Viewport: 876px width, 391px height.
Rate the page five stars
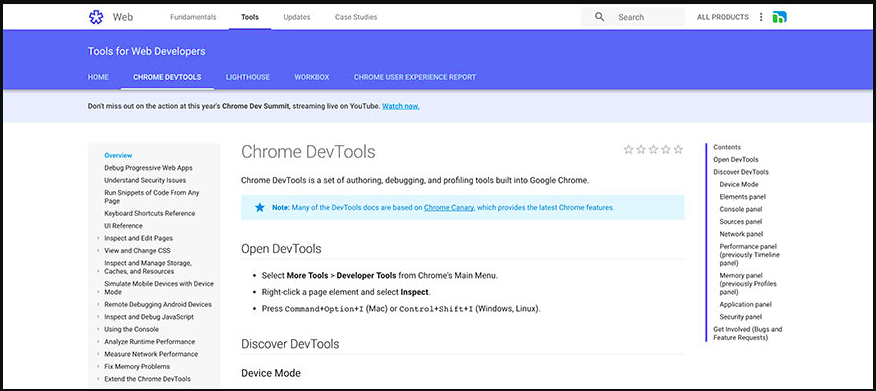(x=678, y=149)
